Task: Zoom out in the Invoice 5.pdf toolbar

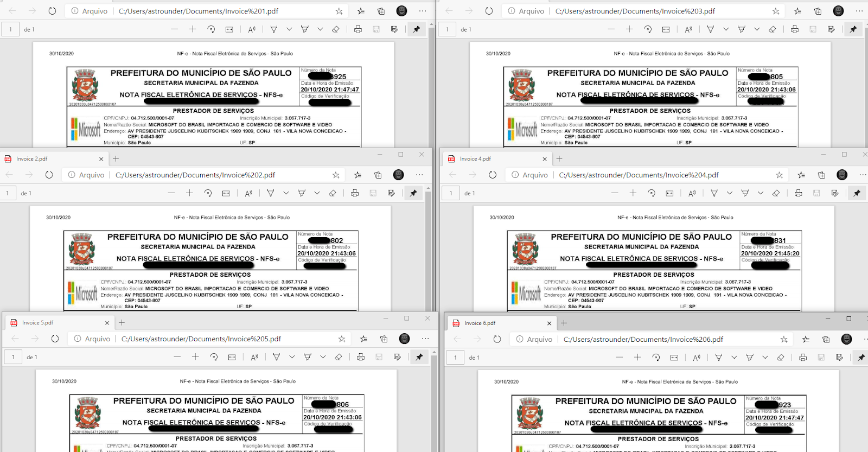Action: (x=177, y=357)
